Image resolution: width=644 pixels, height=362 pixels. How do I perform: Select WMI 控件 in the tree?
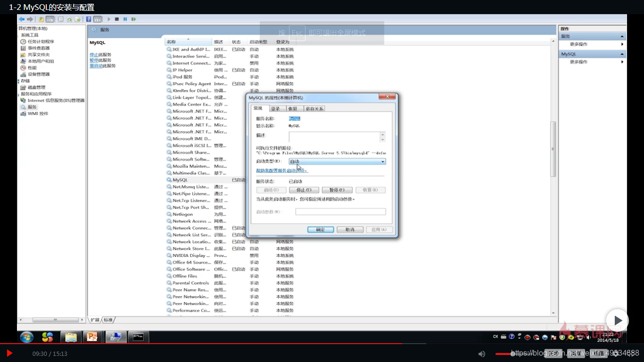34,114
